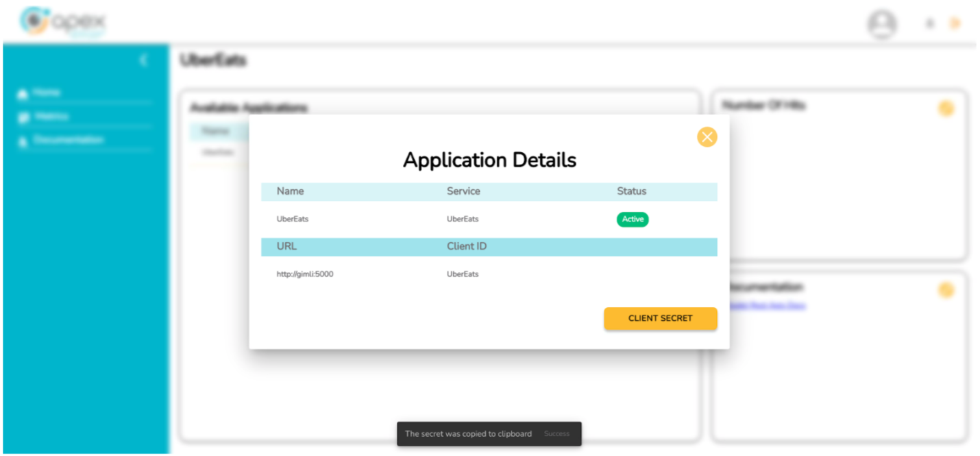Click the CLIENT SECRET button
The image size is (980, 456).
coord(660,319)
